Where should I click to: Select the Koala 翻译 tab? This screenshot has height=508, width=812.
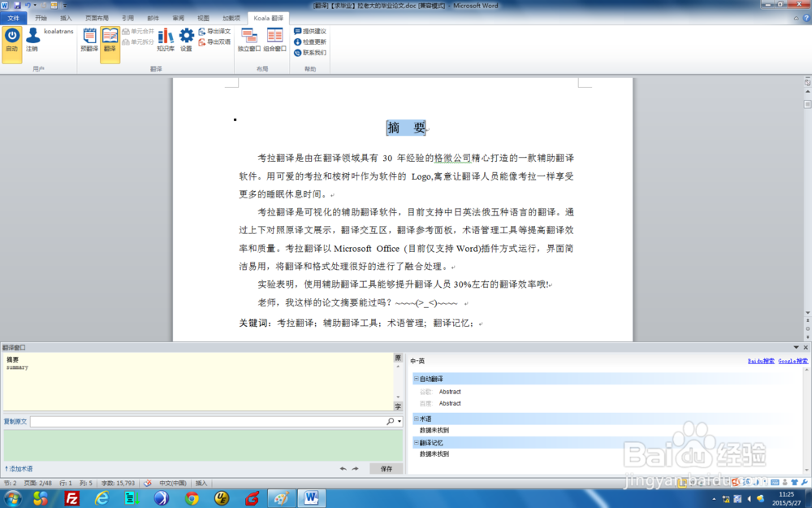[x=268, y=18]
